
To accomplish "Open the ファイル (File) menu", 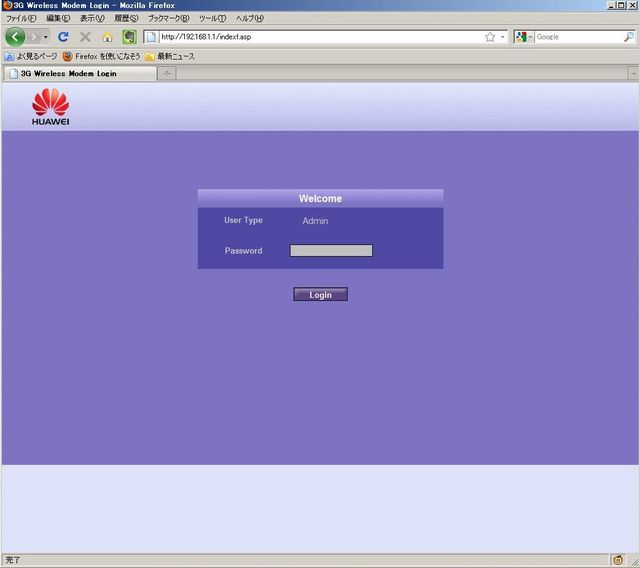I will coord(21,18).
